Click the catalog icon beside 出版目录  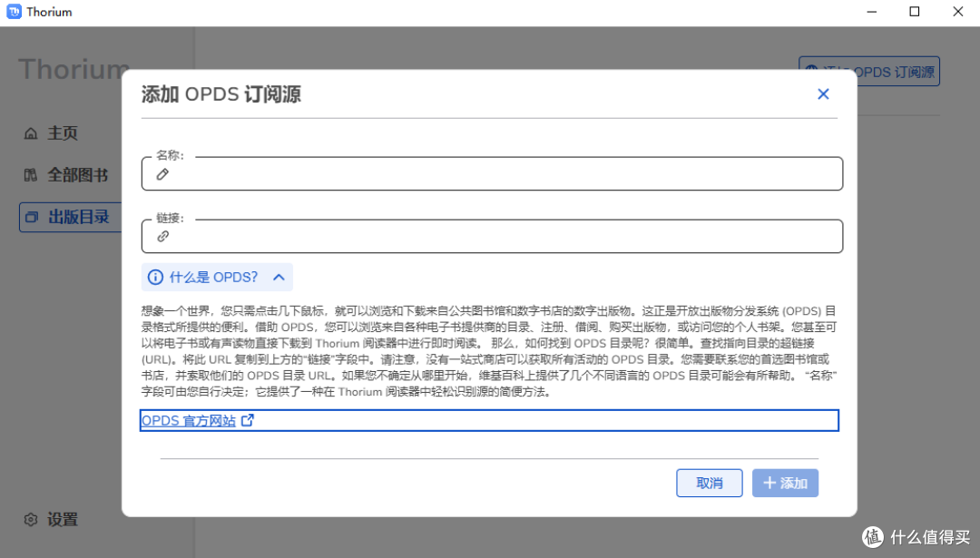(31, 218)
